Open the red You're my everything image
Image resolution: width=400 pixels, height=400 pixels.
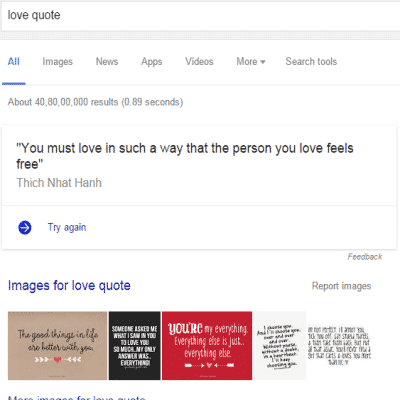[207, 346]
